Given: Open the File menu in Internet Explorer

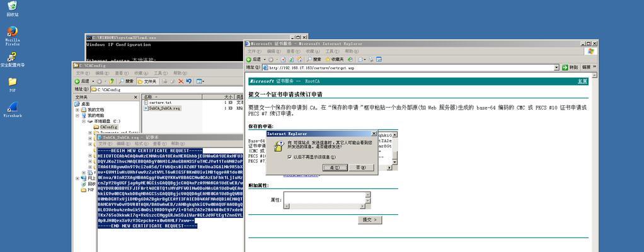Looking at the screenshot, I should [254, 51].
